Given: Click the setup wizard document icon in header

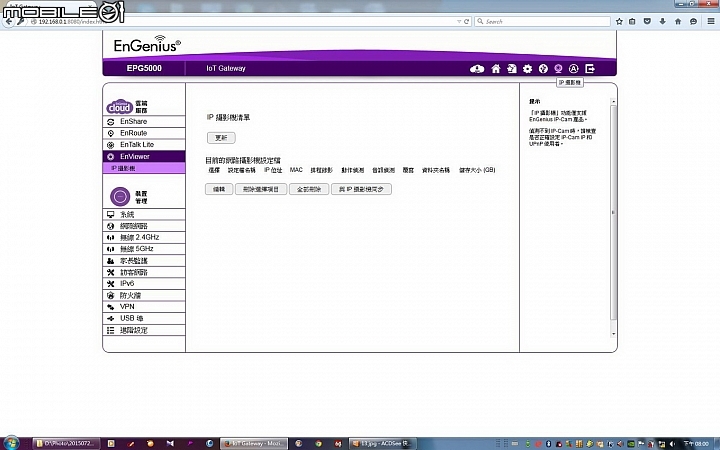Looking at the screenshot, I should tap(512, 69).
